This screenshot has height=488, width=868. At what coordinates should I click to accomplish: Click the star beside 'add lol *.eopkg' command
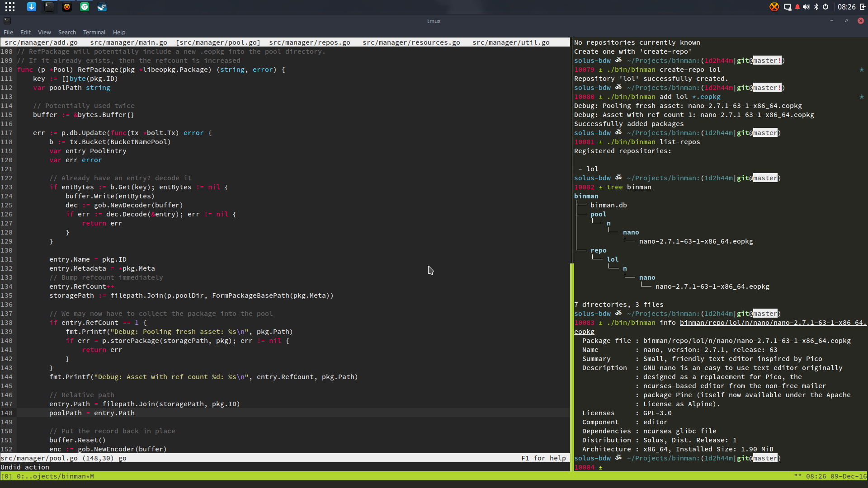[x=862, y=97]
